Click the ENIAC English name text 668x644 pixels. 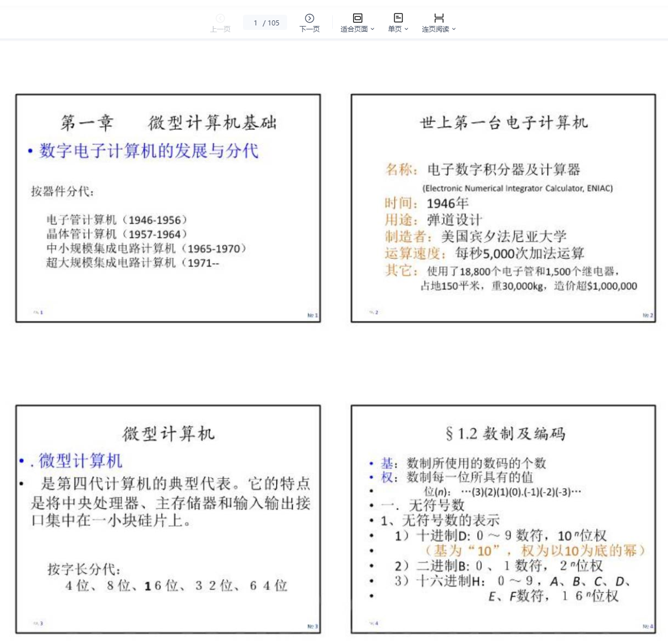(517, 188)
